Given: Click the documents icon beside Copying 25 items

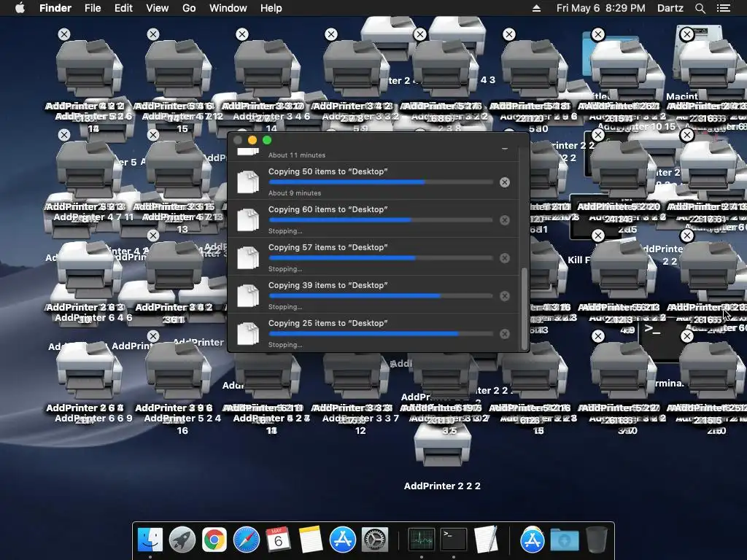Looking at the screenshot, I should (x=248, y=334).
